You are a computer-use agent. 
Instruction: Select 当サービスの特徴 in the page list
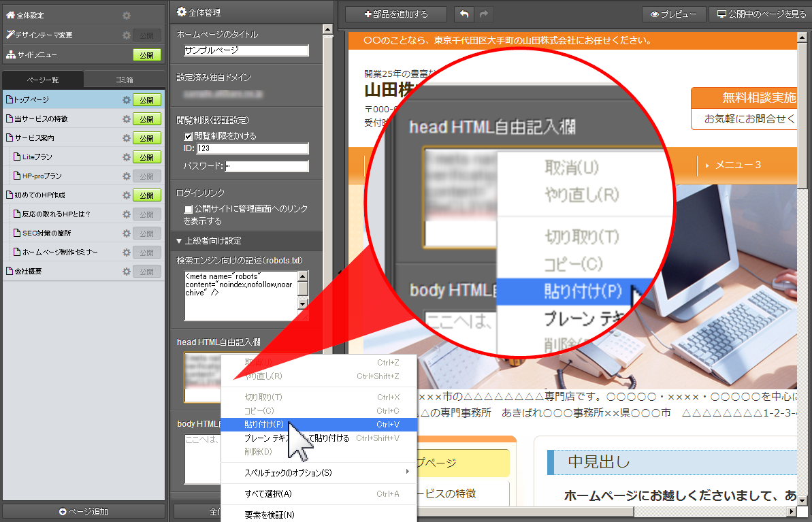tap(37, 119)
